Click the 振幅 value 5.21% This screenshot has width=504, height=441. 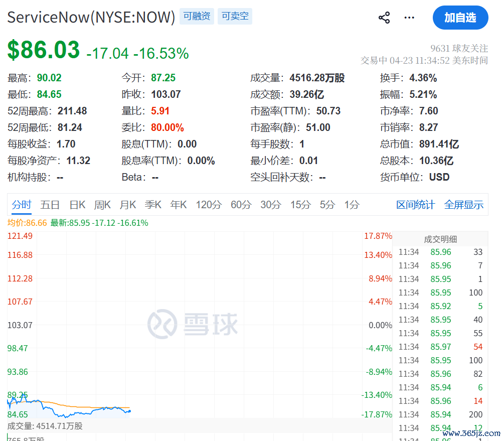click(423, 94)
